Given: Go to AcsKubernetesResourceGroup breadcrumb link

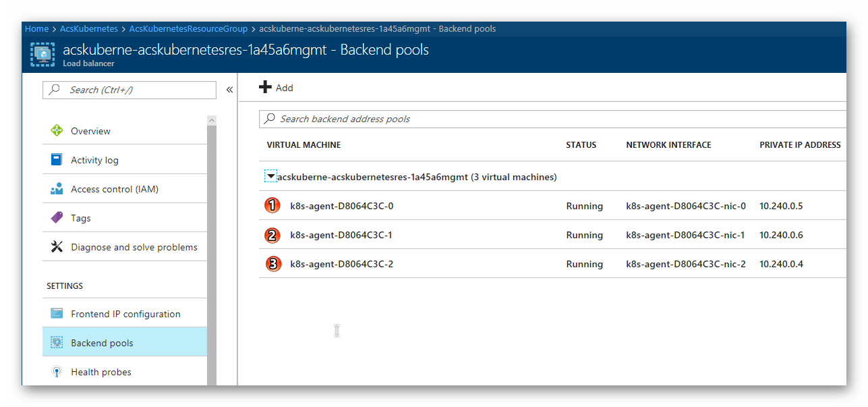Looking at the screenshot, I should [x=188, y=28].
